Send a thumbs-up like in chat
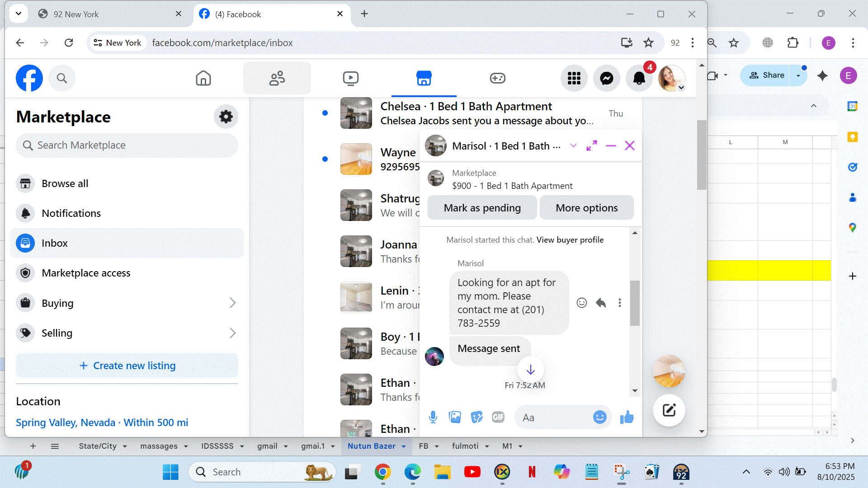The height and width of the screenshot is (488, 868). click(x=627, y=417)
